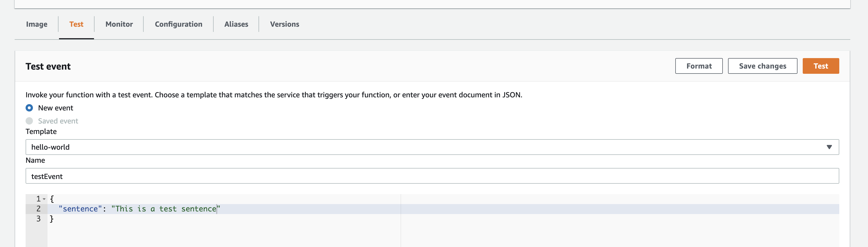This screenshot has height=247, width=868.
Task: Click the "This is a test sentence" value
Action: (166, 209)
